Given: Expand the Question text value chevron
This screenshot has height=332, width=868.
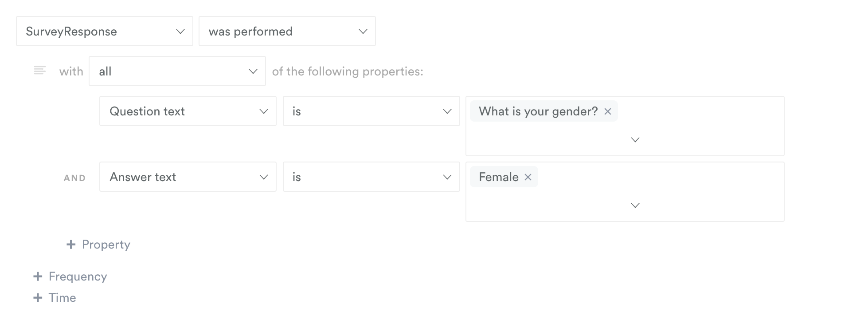Looking at the screenshot, I should click(635, 140).
